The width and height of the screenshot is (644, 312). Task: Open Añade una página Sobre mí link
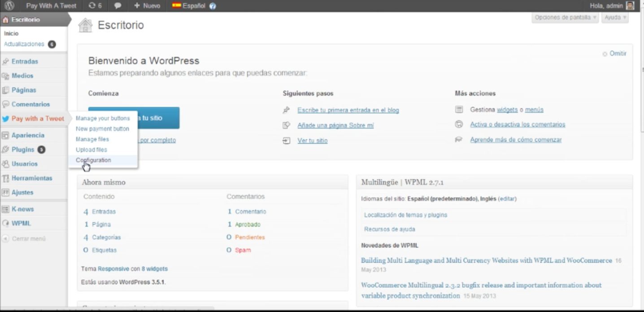(335, 125)
